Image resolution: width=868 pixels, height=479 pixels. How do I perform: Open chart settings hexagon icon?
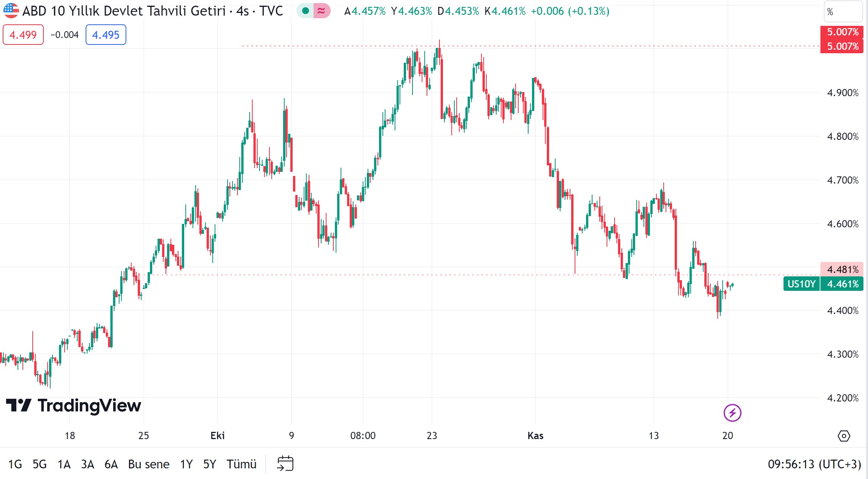(844, 436)
